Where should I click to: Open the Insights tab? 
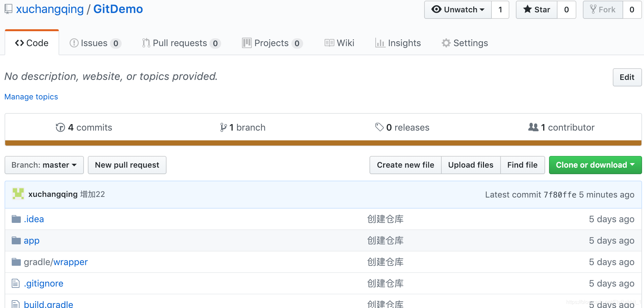tap(398, 43)
